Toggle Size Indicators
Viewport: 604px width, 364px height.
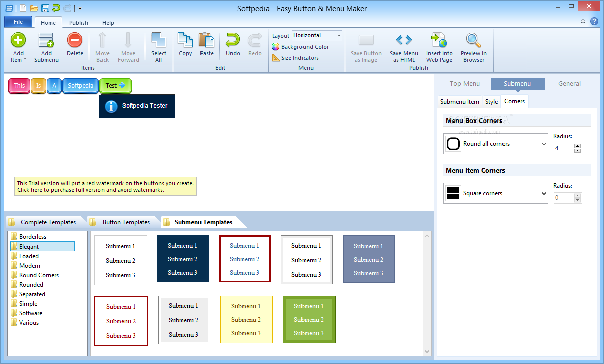click(295, 58)
